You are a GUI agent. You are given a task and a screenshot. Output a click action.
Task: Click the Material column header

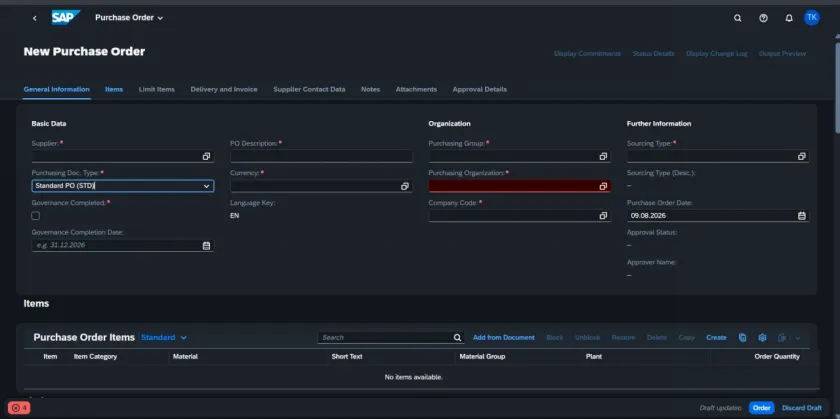click(x=185, y=356)
